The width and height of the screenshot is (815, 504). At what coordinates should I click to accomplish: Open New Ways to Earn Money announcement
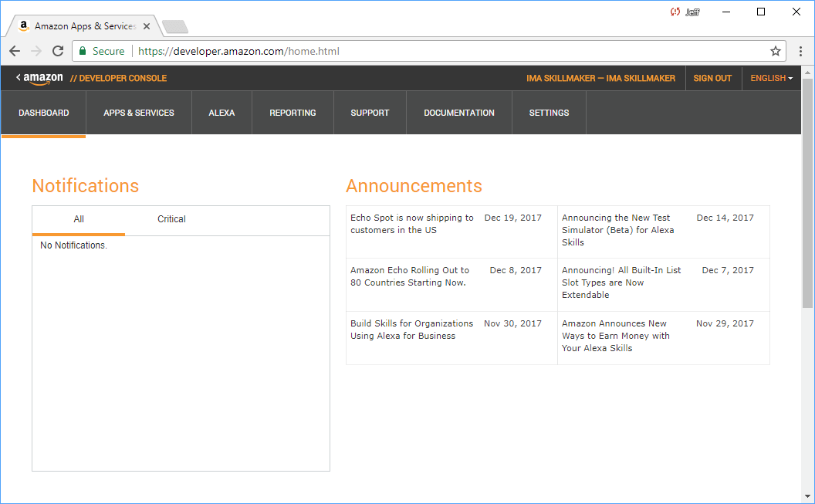point(615,336)
